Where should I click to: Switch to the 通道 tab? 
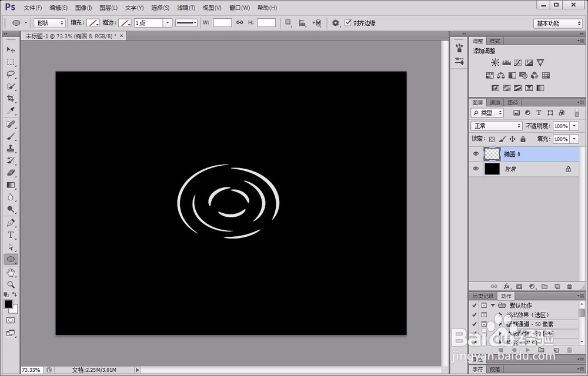[495, 102]
